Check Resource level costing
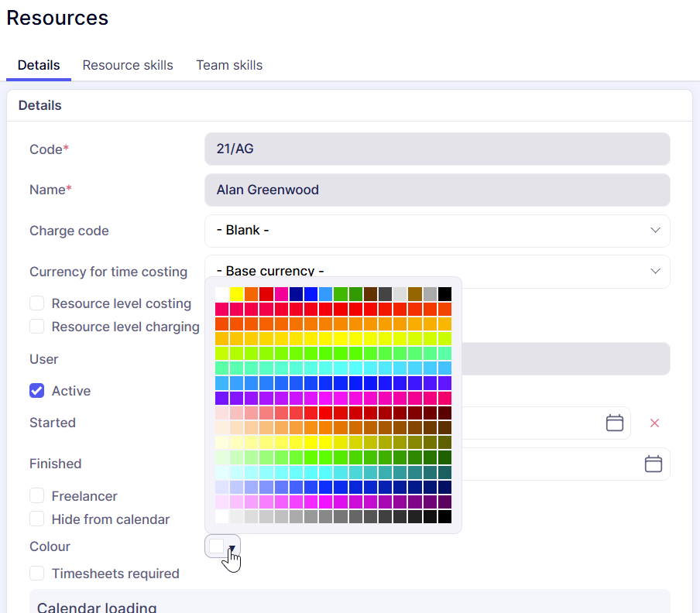 coord(37,303)
